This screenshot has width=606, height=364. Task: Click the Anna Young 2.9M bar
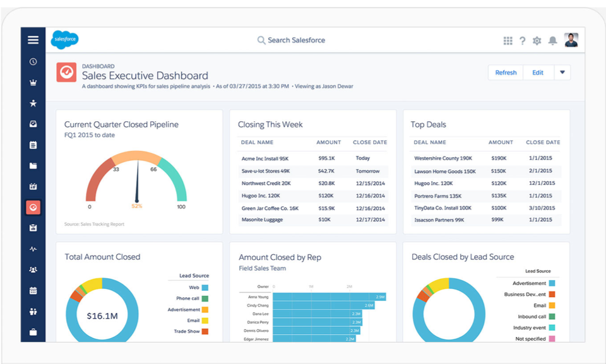pos(330,296)
